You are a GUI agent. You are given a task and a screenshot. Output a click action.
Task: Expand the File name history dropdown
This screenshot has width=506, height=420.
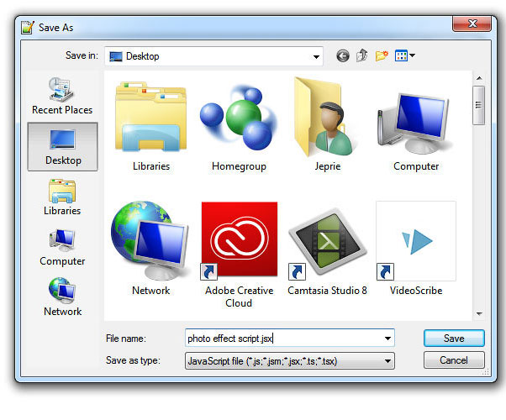[387, 339]
